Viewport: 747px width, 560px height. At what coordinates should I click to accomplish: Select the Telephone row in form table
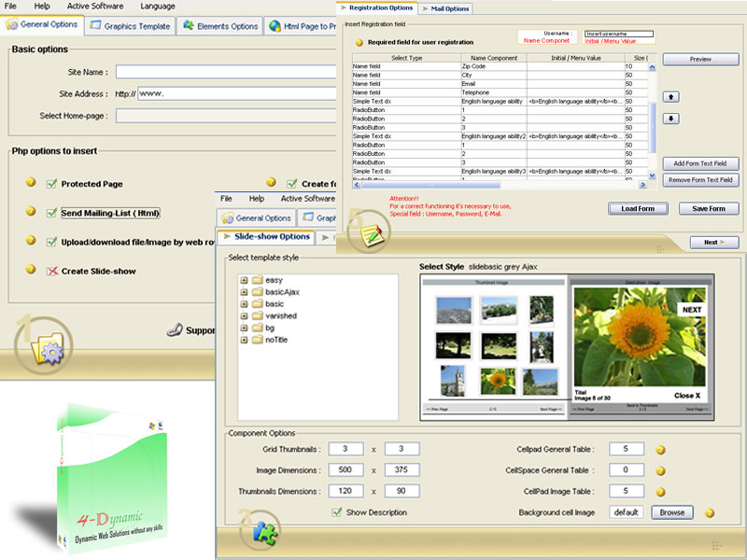coord(500,92)
